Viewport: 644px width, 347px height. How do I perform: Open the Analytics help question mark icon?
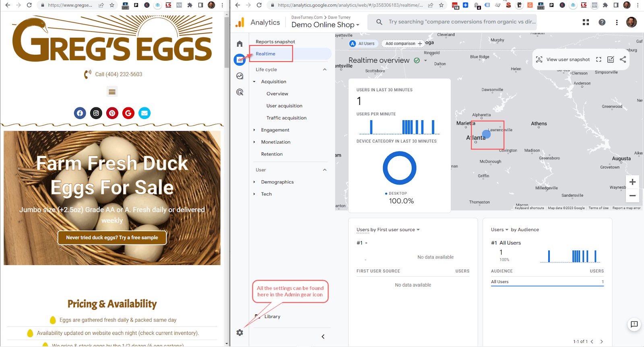[602, 23]
